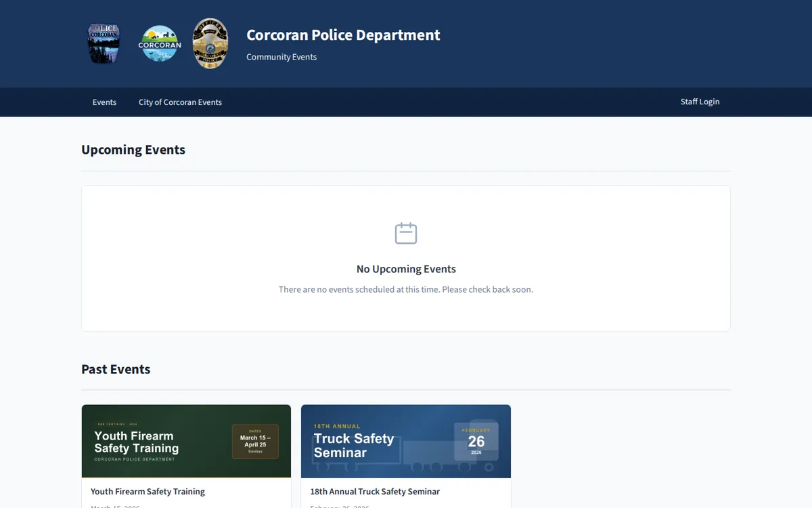Open the Events nav item
Screen dimensions: 812x508
pyautogui.click(x=104, y=102)
